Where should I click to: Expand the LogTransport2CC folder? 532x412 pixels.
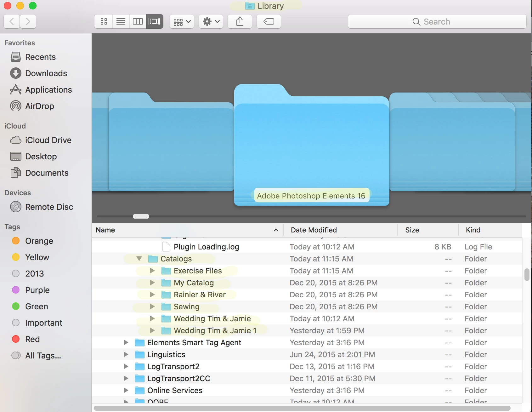pyautogui.click(x=126, y=378)
